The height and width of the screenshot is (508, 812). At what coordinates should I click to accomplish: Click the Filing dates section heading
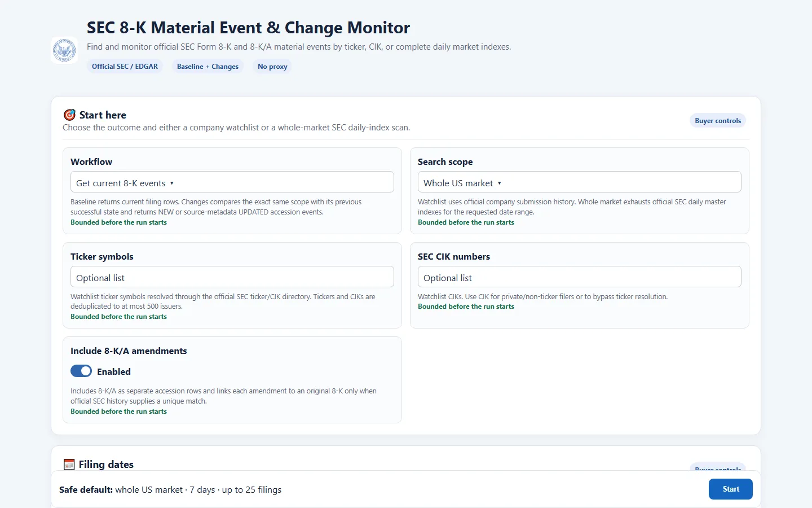[106, 465]
